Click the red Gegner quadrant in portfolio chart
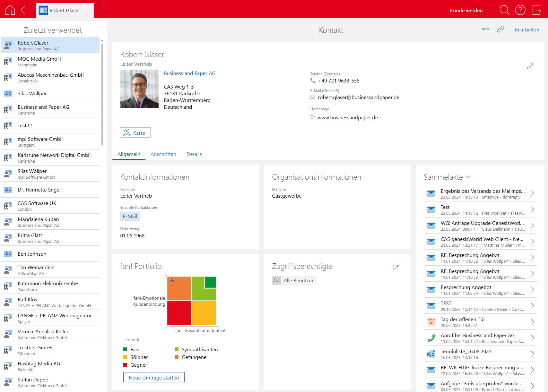 [x=179, y=313]
